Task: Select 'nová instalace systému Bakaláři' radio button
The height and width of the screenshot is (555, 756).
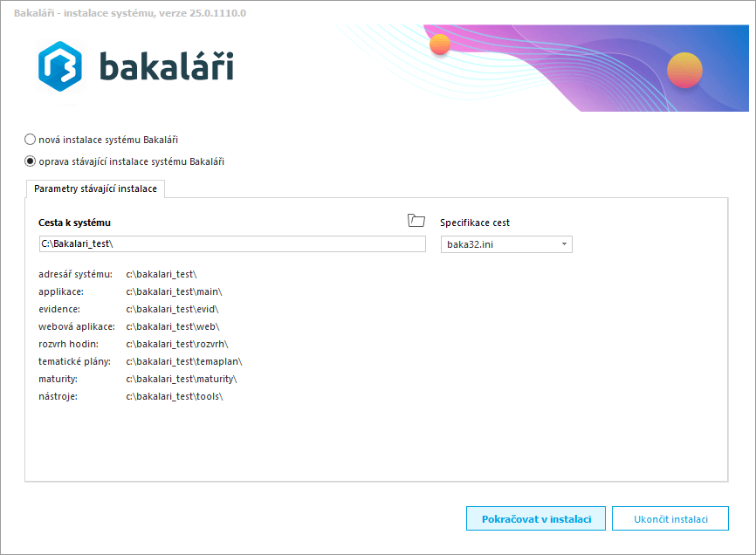Action: 31,139
